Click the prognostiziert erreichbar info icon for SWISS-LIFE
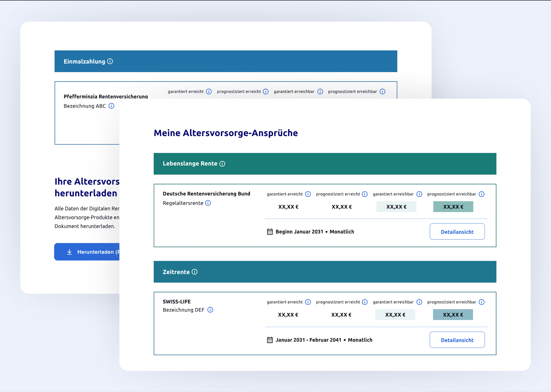551x392 pixels. [x=482, y=302]
